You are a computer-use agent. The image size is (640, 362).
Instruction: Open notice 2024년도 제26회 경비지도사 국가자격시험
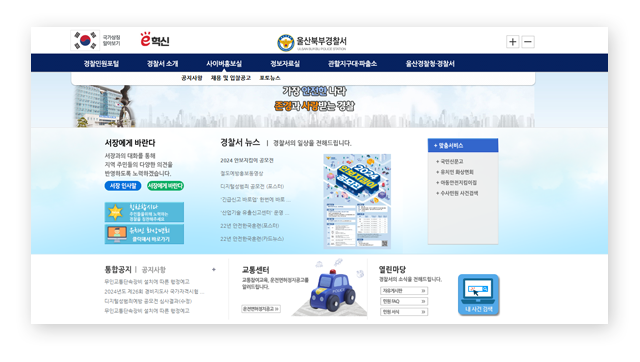pyautogui.click(x=154, y=291)
